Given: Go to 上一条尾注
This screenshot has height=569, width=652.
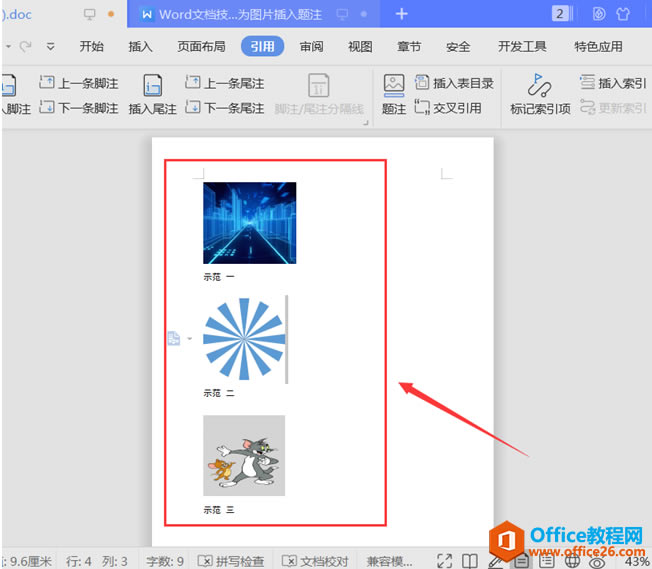Looking at the screenshot, I should pyautogui.click(x=225, y=83).
